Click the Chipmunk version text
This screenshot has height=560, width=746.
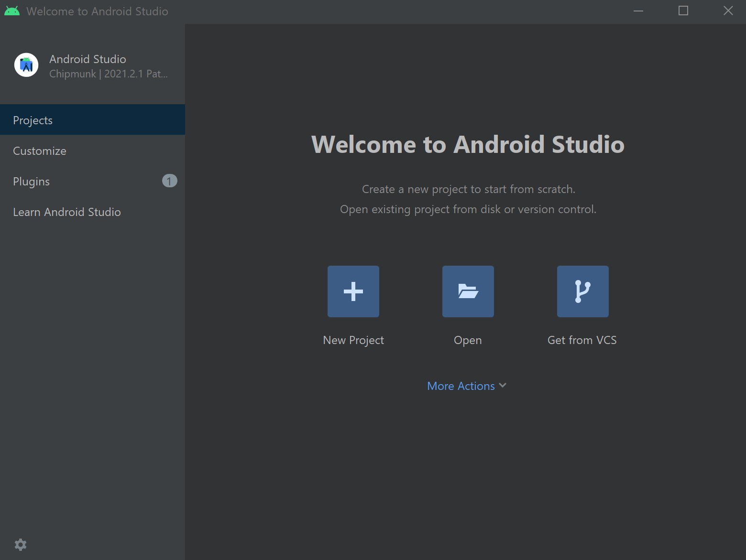point(109,74)
